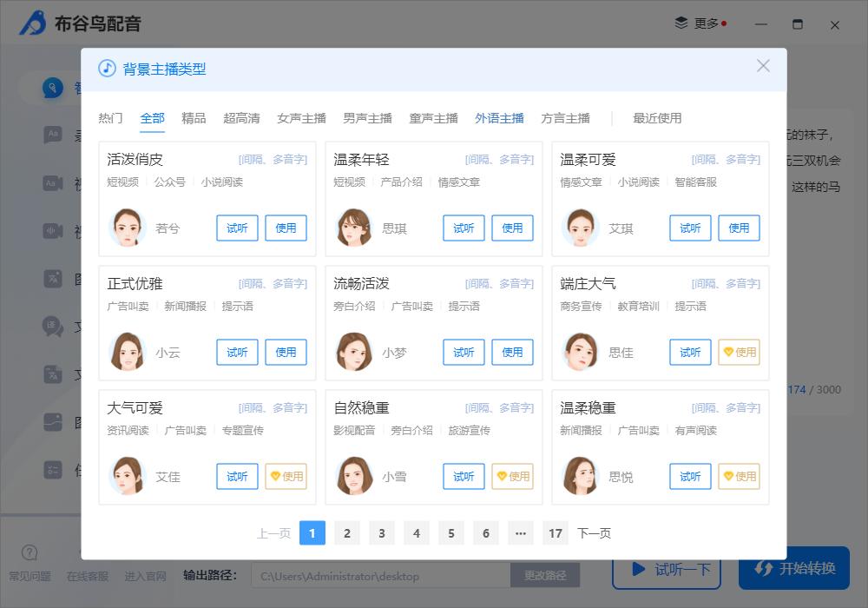
Task: Preview 若兮 voice with 试听
Action: coord(237,228)
